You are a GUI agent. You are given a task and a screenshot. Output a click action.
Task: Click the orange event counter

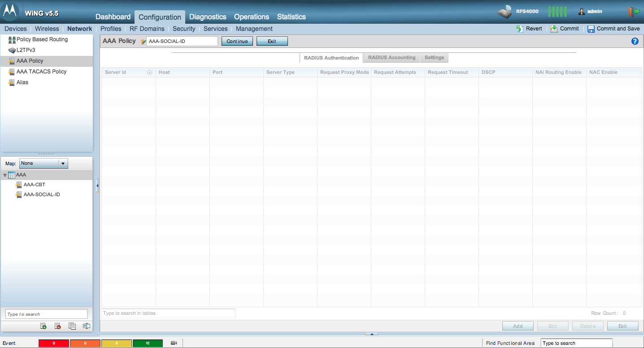[x=85, y=343]
